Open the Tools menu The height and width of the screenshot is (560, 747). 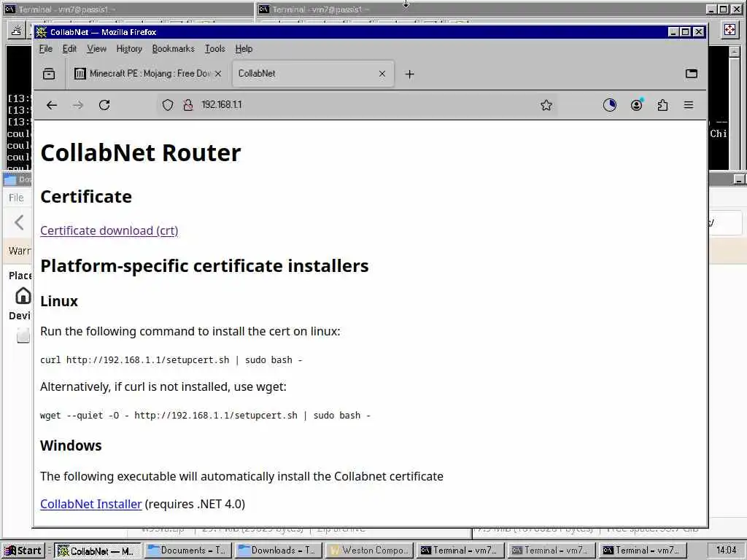[x=215, y=49]
